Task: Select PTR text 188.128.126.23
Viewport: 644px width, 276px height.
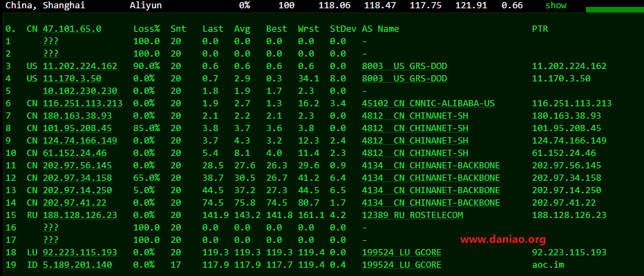Action: (x=569, y=215)
